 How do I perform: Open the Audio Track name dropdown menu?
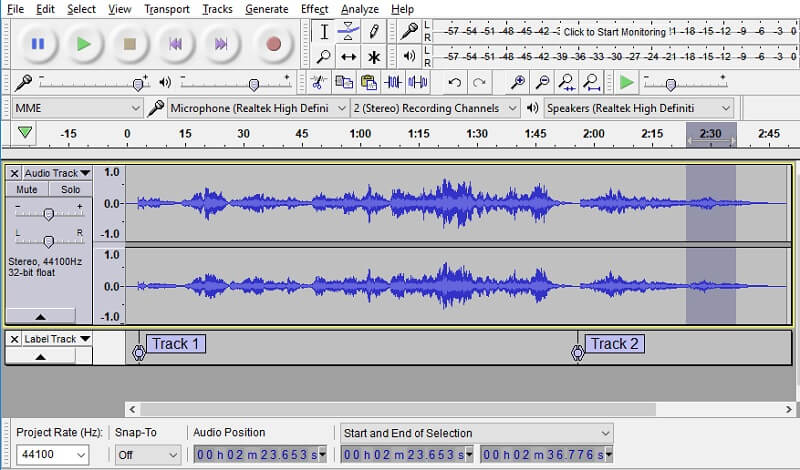coord(57,173)
